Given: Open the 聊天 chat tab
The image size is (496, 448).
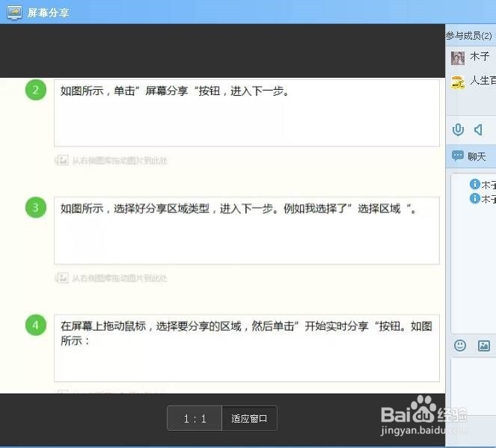Looking at the screenshot, I should 471,156.
